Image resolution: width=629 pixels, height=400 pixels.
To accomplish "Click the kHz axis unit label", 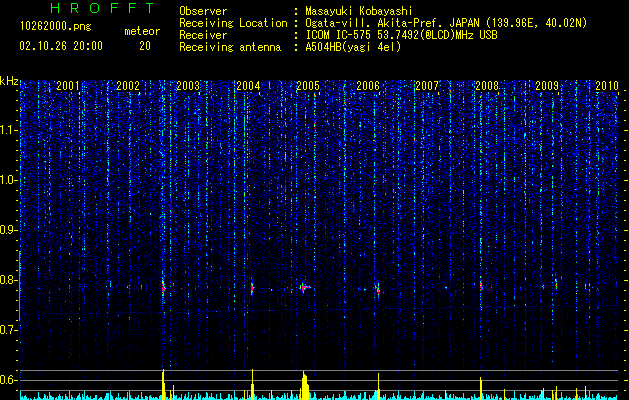I will 9,81.
